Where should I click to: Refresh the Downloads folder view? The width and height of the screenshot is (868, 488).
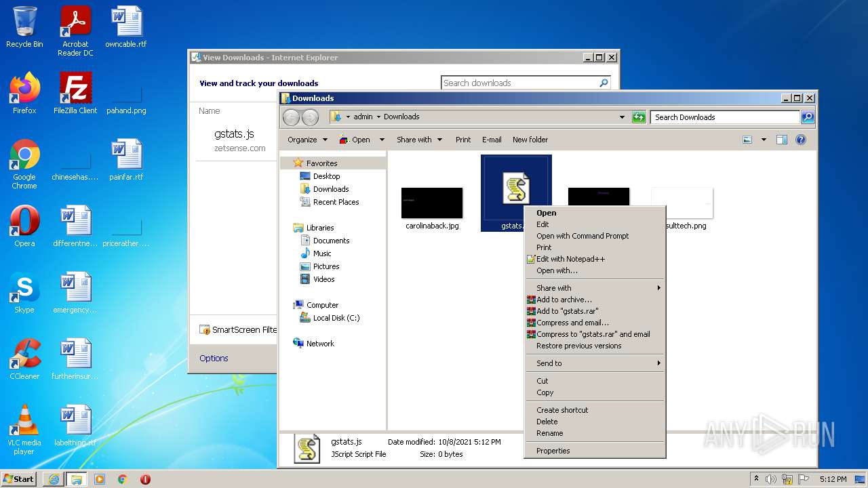point(638,117)
